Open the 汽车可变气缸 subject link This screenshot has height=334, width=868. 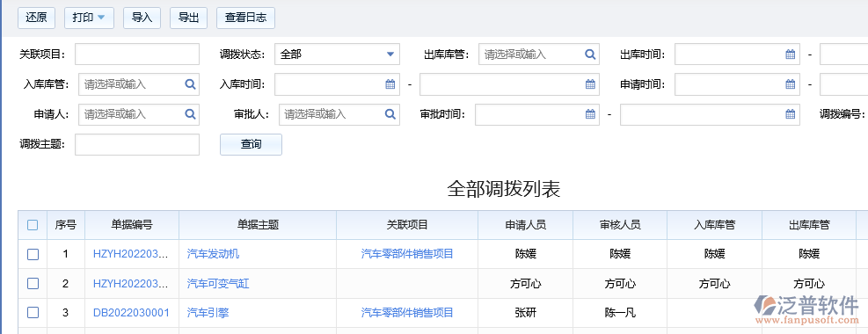click(x=218, y=284)
